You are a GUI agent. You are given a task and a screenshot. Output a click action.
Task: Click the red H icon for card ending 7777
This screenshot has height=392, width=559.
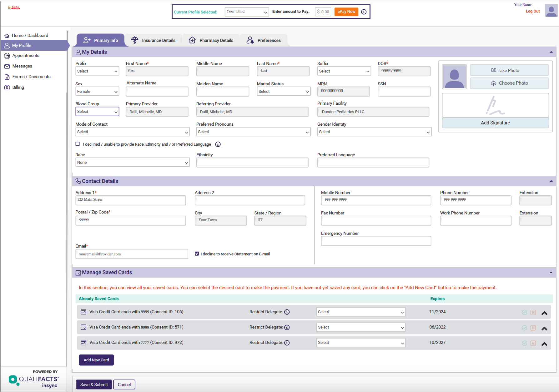533,343
